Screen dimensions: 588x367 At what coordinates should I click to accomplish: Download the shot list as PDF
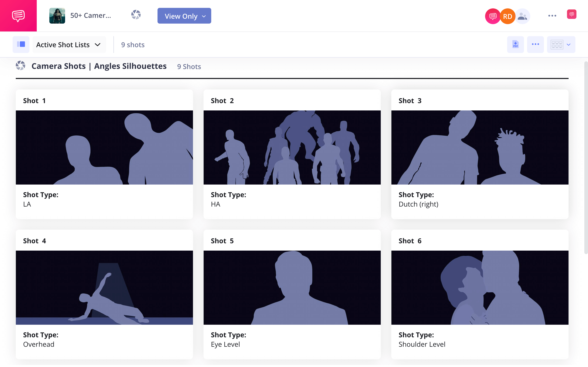point(515,44)
